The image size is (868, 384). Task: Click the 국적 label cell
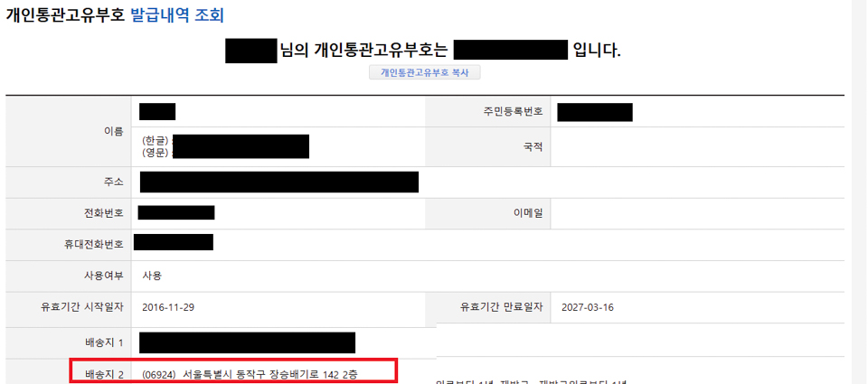point(533,147)
